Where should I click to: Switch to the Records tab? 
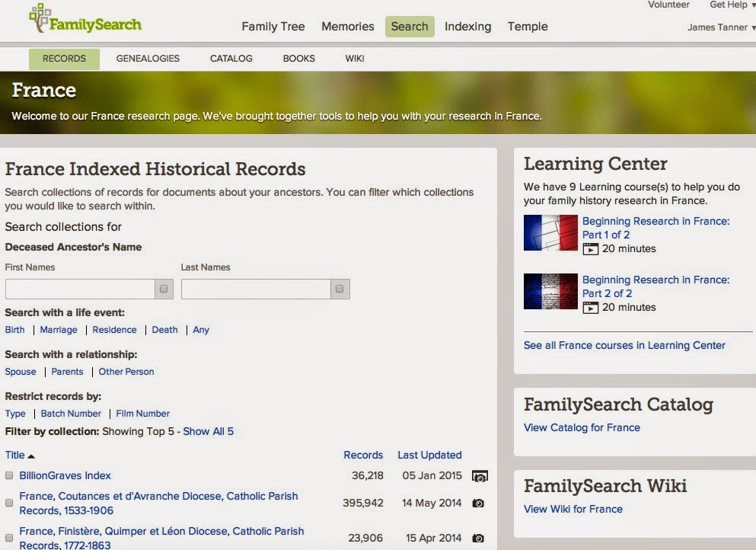click(64, 59)
